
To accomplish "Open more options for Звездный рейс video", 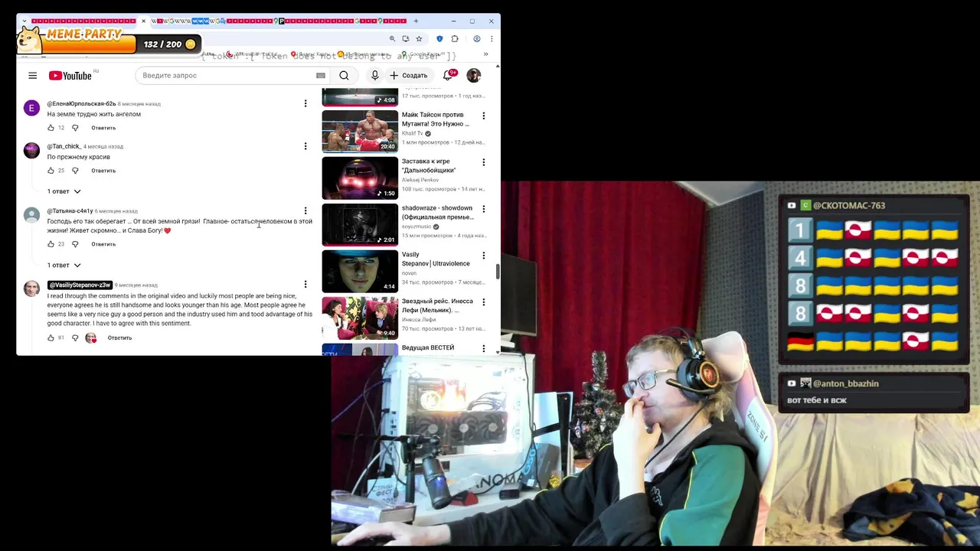I will tap(483, 302).
